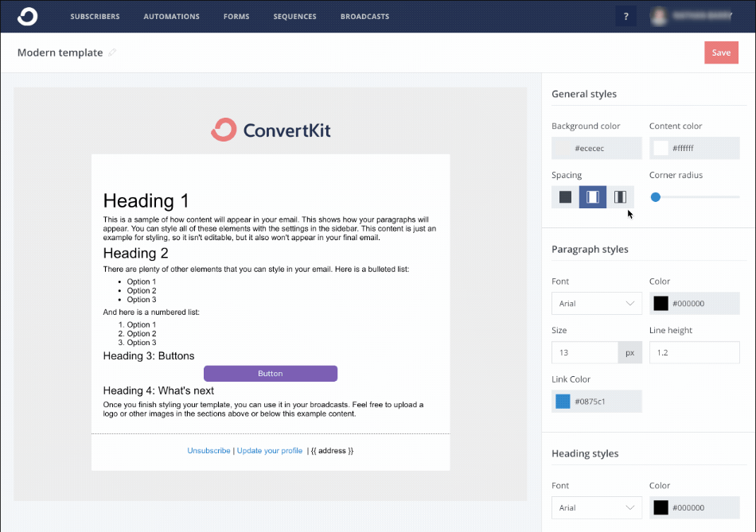Click the Modern template title
Viewport: 756px width, 532px height.
(60, 52)
